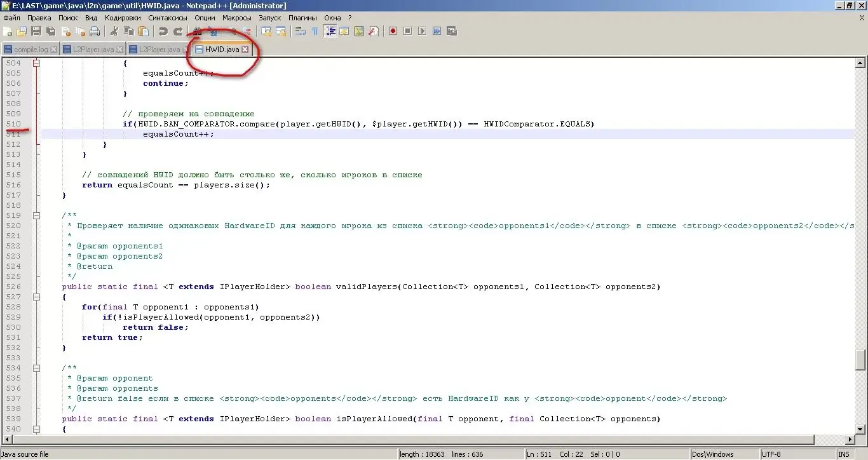Play back the recorded macro
Screen dimensions: 868x460
click(x=423, y=31)
